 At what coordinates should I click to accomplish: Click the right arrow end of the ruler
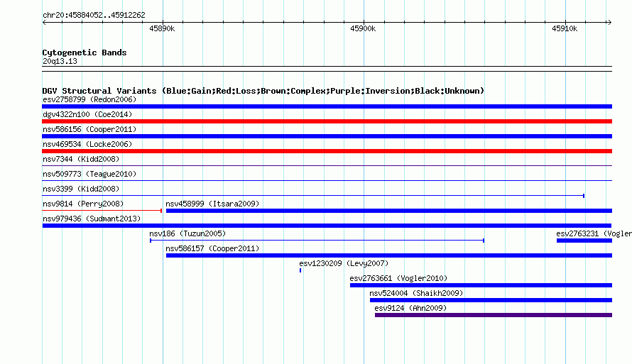pyautogui.click(x=609, y=22)
